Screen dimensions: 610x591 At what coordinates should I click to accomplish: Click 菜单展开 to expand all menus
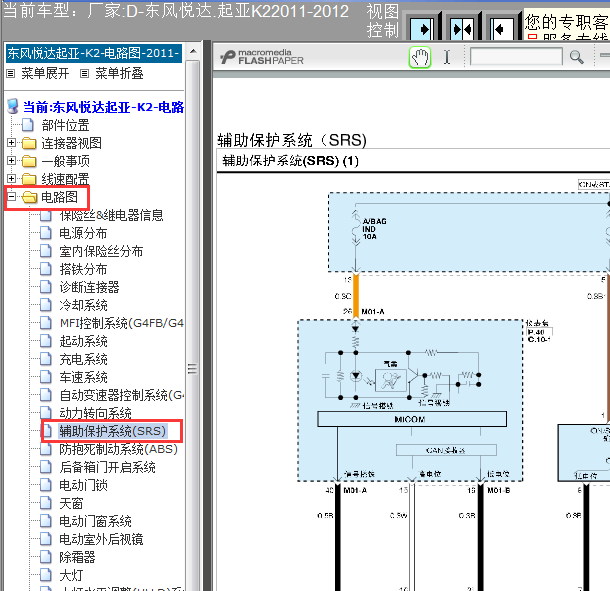tap(45, 73)
